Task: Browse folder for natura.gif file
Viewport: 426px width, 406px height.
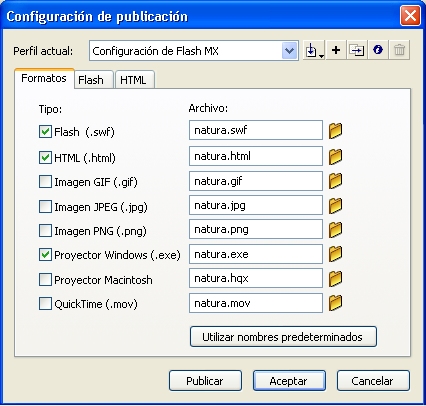Action: [335, 181]
